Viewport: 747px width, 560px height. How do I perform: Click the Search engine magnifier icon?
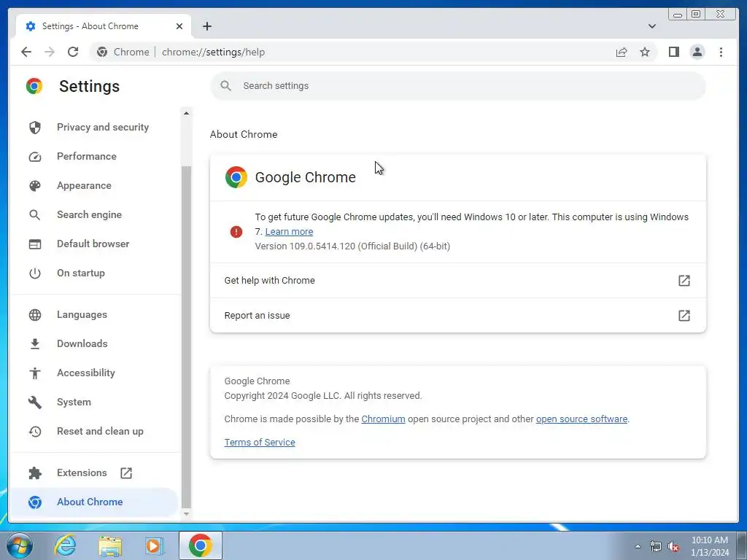[x=35, y=215]
